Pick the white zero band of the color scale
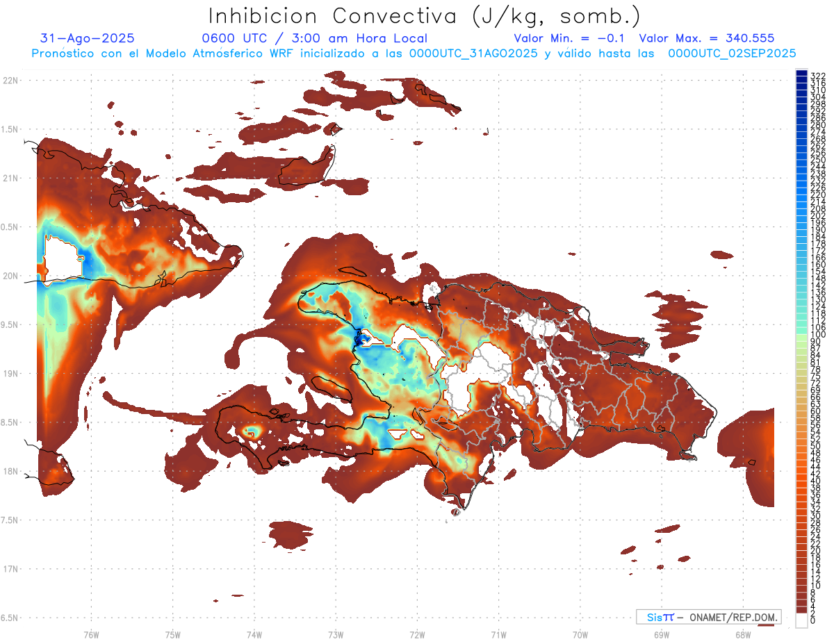834x644 pixels. pyautogui.click(x=801, y=620)
